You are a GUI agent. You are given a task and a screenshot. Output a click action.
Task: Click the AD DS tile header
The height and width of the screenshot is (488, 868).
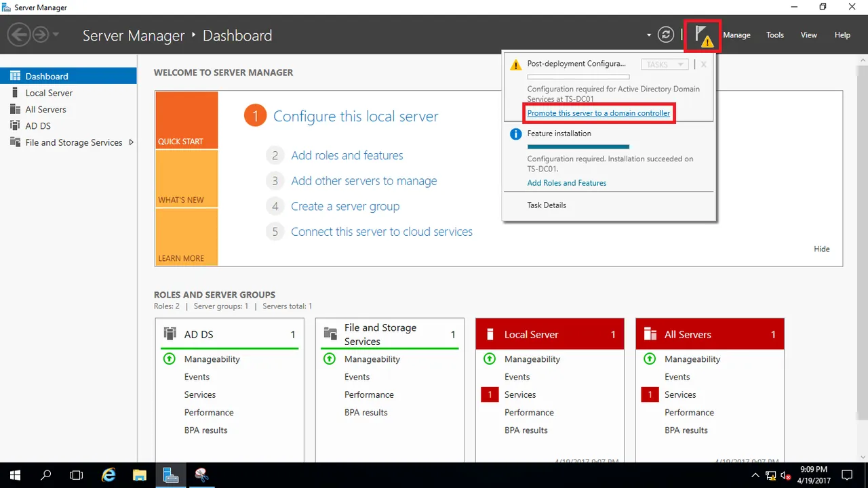[x=230, y=334]
